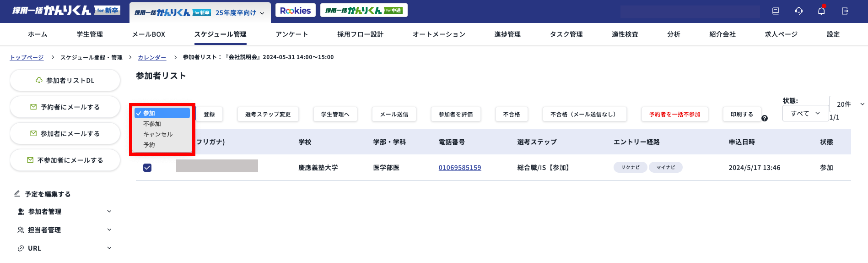Click the リクナビ entry route tag
The height and width of the screenshot is (263, 868).
[x=630, y=167]
